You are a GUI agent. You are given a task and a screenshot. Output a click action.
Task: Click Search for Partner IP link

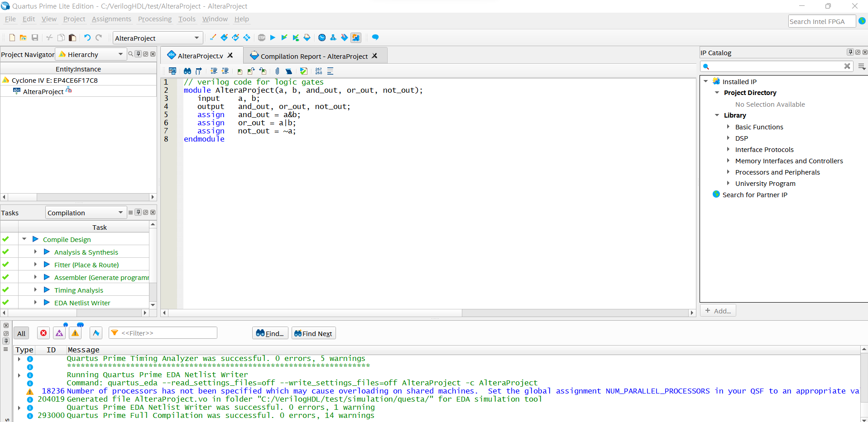[754, 195]
